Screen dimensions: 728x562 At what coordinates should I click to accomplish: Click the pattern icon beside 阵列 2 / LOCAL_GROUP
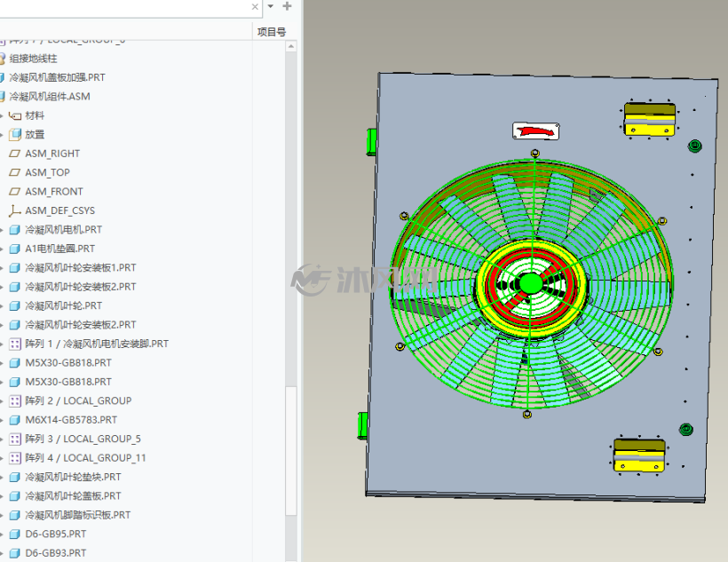pos(15,400)
